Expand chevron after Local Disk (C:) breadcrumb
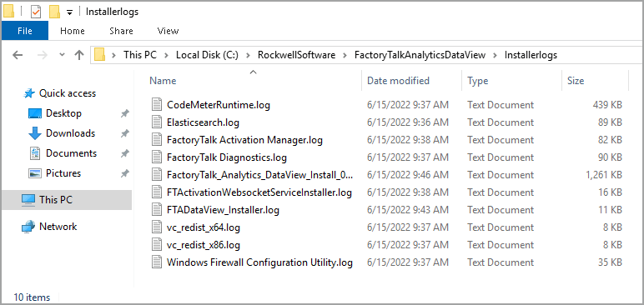 click(248, 55)
